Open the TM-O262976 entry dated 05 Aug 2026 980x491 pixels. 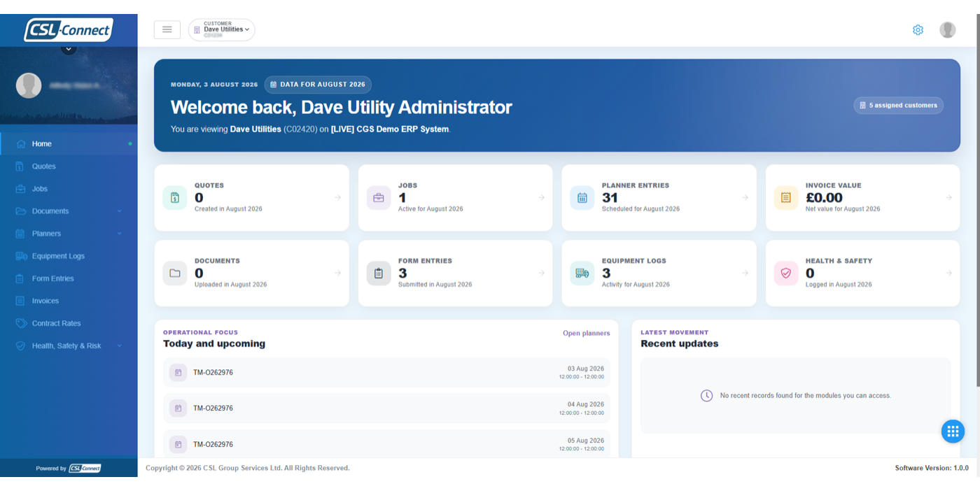[386, 444]
